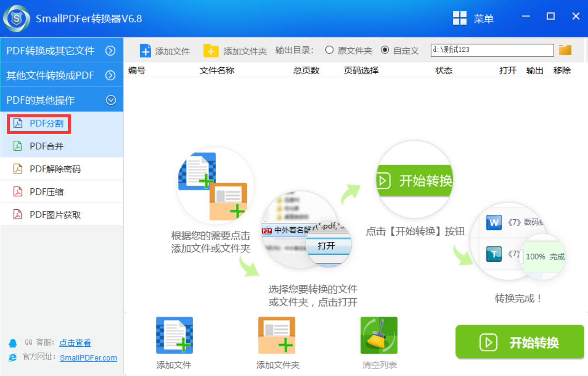Click the 输出 column header
The height and width of the screenshot is (376, 588).
(x=535, y=70)
